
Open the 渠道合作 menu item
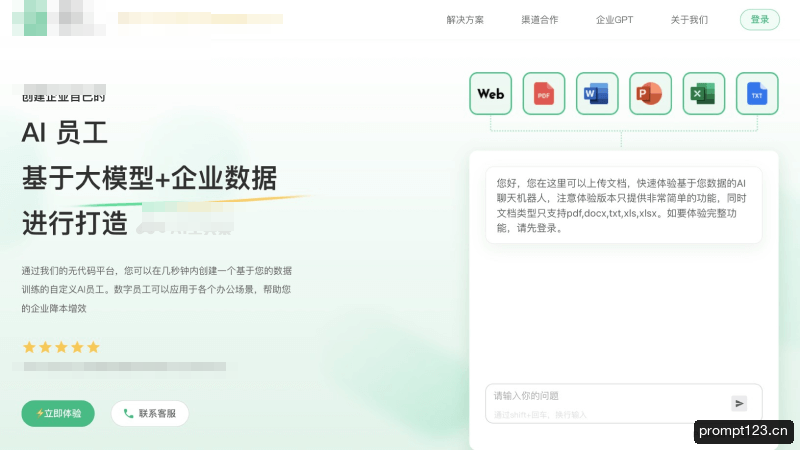[x=539, y=20]
